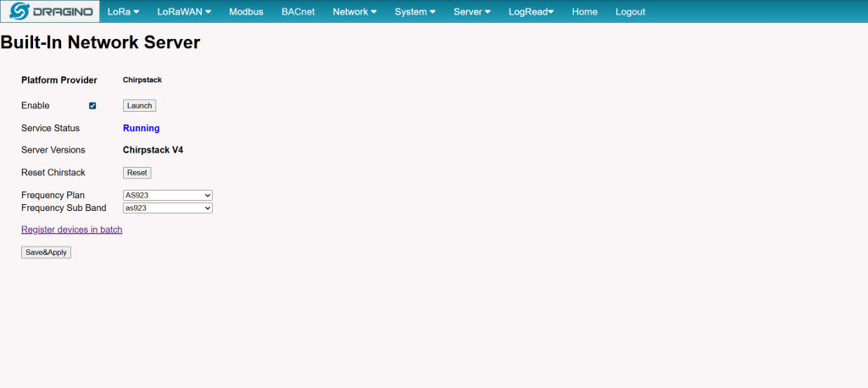868x388 pixels.
Task: Uncheck the Enable checkbox
Action: pyautogui.click(x=92, y=106)
